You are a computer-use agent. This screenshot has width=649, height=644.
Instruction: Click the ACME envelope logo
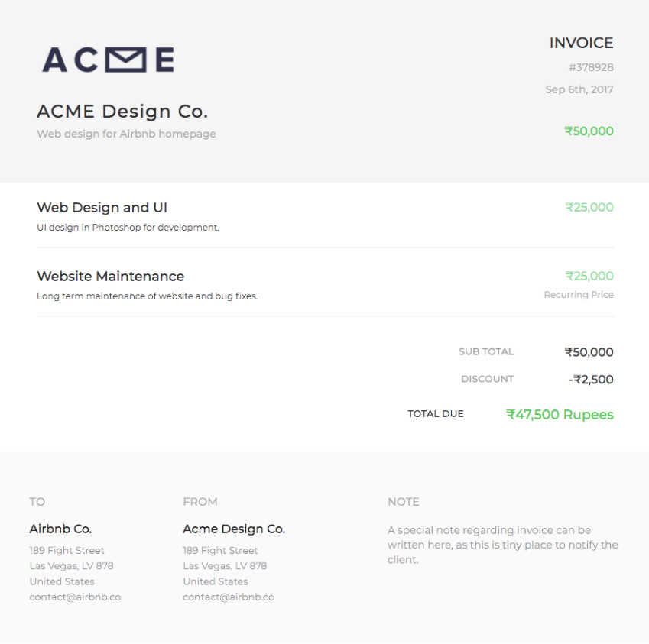pyautogui.click(x=109, y=60)
